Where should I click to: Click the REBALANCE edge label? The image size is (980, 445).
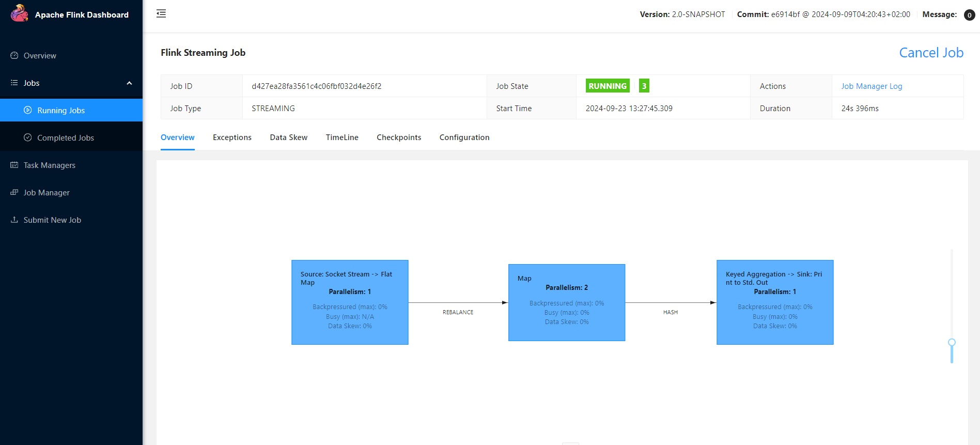(x=458, y=312)
